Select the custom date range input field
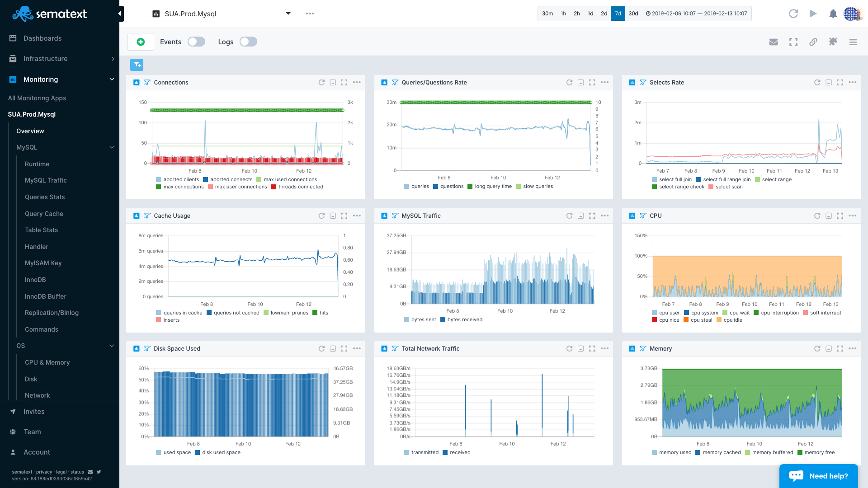 coord(700,13)
